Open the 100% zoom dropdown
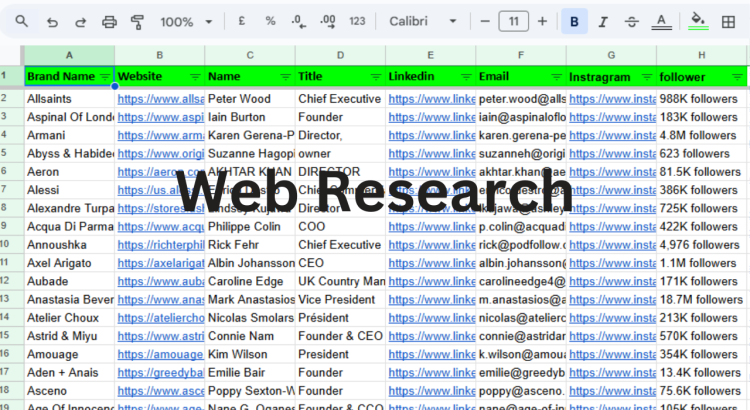750x410 pixels. tap(186, 22)
